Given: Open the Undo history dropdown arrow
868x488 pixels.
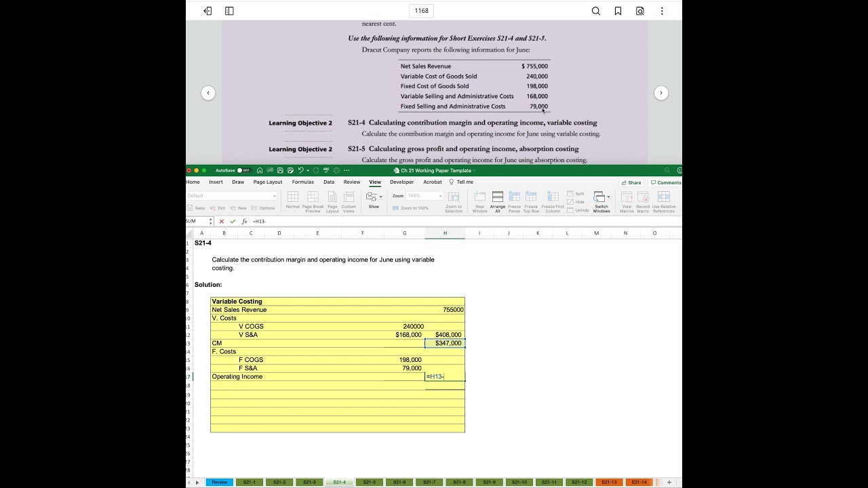Looking at the screenshot, I should coord(307,170).
